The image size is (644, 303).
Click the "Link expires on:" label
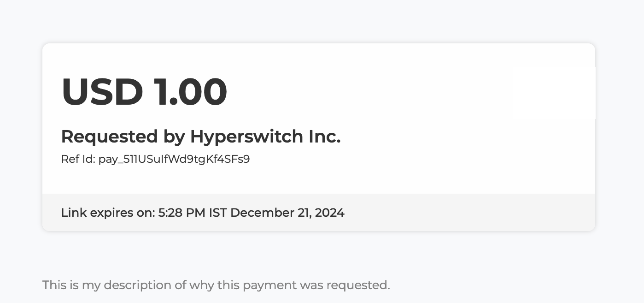click(108, 213)
